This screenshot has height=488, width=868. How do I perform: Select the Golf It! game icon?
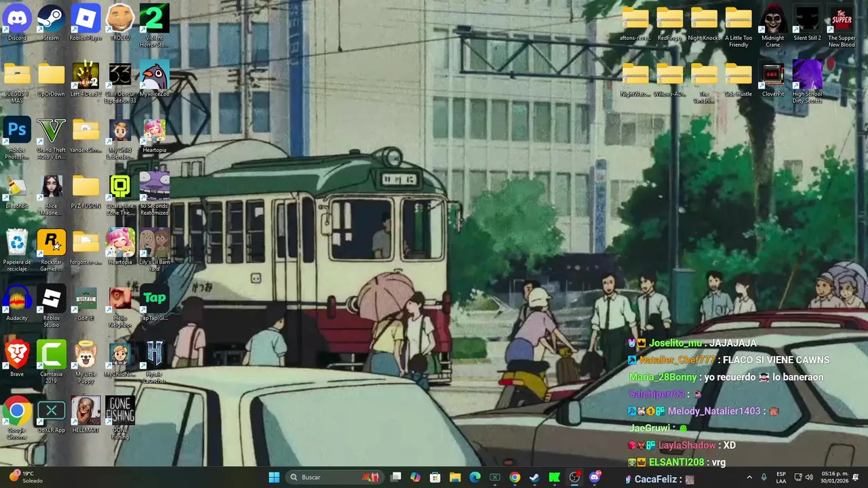pos(85,304)
